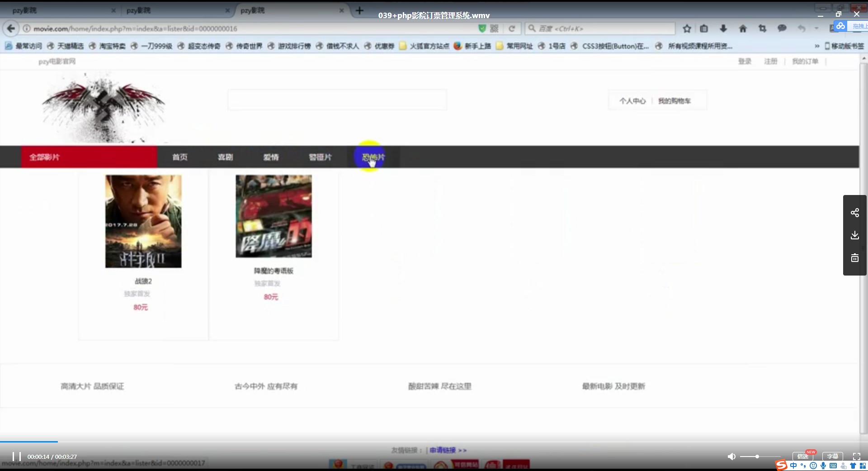This screenshot has width=868, height=471.
Task: Click the screenshot crop icon in toolbar
Action: (x=762, y=29)
